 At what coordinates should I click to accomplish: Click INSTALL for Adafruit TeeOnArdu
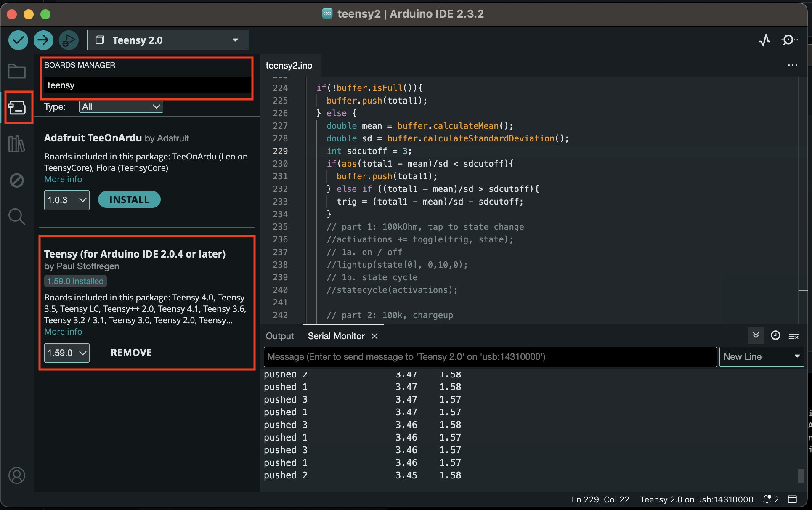point(130,200)
